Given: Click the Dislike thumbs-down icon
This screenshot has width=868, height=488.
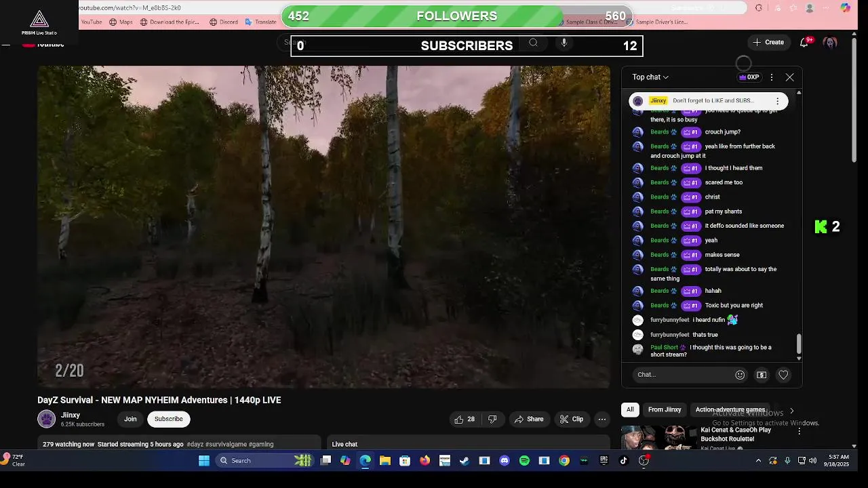Looking at the screenshot, I should click(493, 420).
